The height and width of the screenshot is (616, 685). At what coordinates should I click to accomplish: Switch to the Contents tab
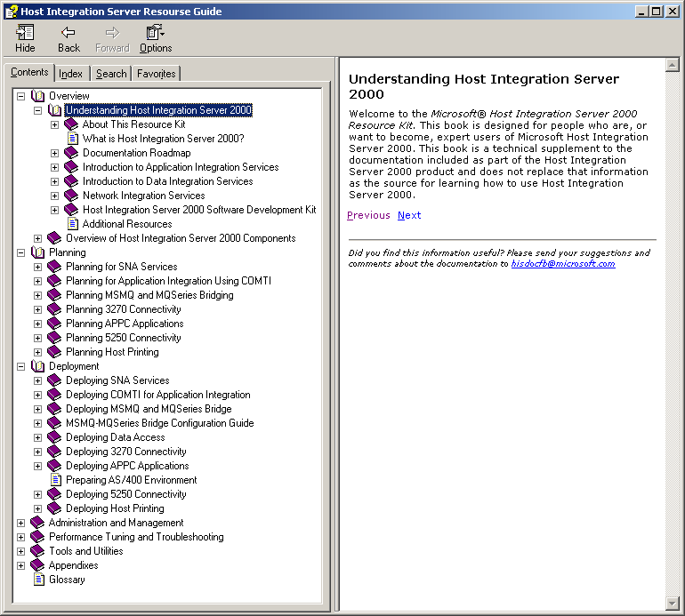click(x=29, y=72)
